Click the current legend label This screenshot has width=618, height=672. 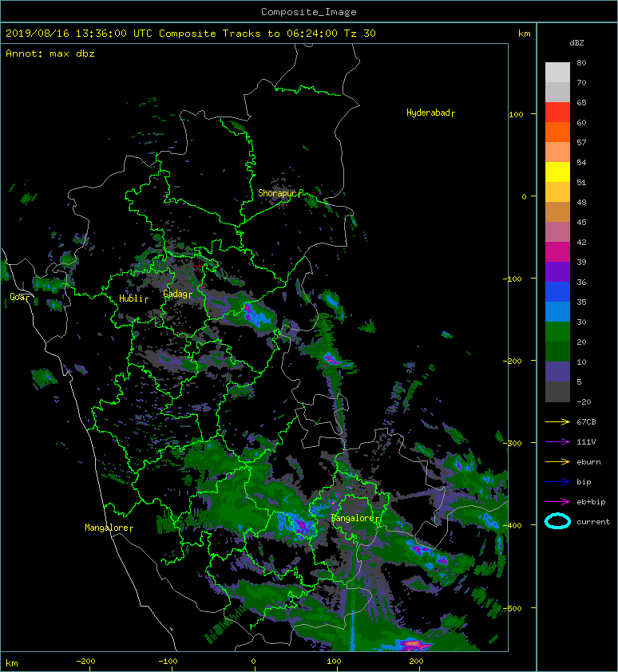click(x=593, y=522)
